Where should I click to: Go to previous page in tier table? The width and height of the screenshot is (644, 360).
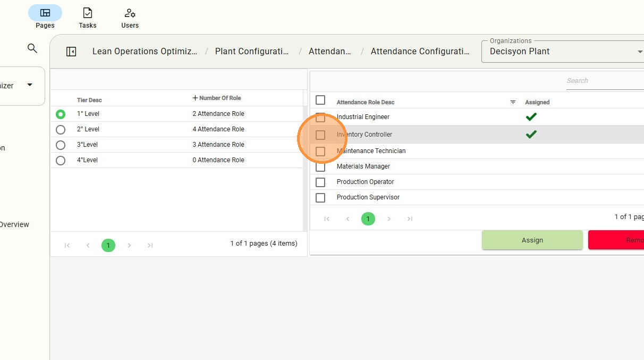coord(88,245)
